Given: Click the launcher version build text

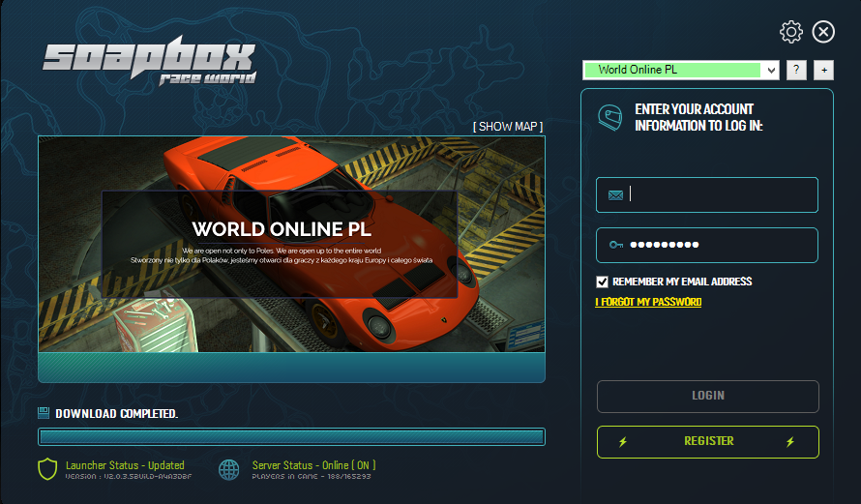Looking at the screenshot, I should (129, 477).
